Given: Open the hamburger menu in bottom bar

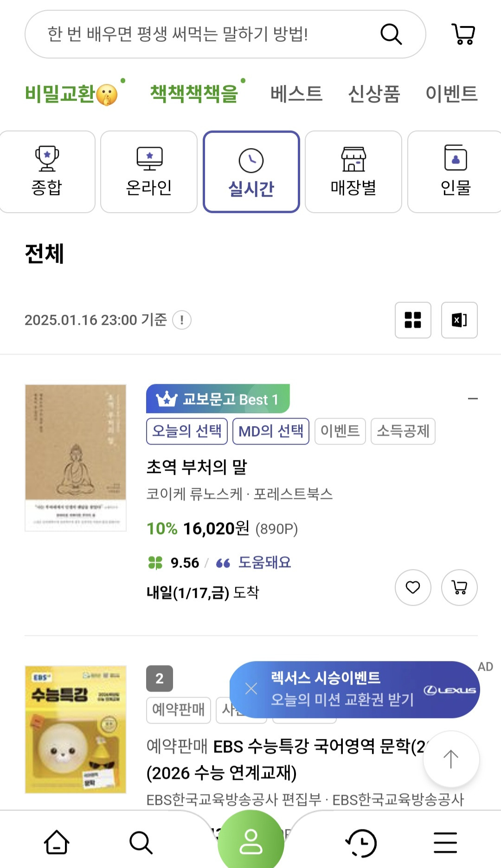Looking at the screenshot, I should point(445,842).
